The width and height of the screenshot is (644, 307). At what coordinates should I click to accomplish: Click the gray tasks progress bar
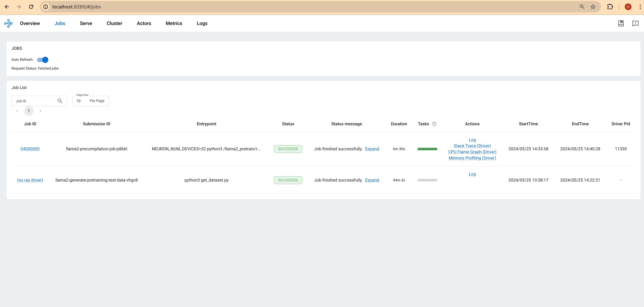(x=427, y=180)
